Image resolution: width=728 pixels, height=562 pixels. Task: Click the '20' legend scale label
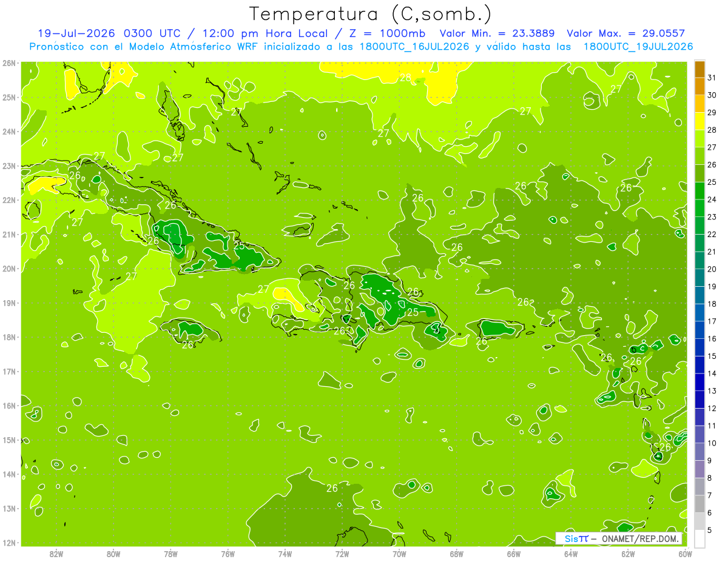pyautogui.click(x=712, y=269)
